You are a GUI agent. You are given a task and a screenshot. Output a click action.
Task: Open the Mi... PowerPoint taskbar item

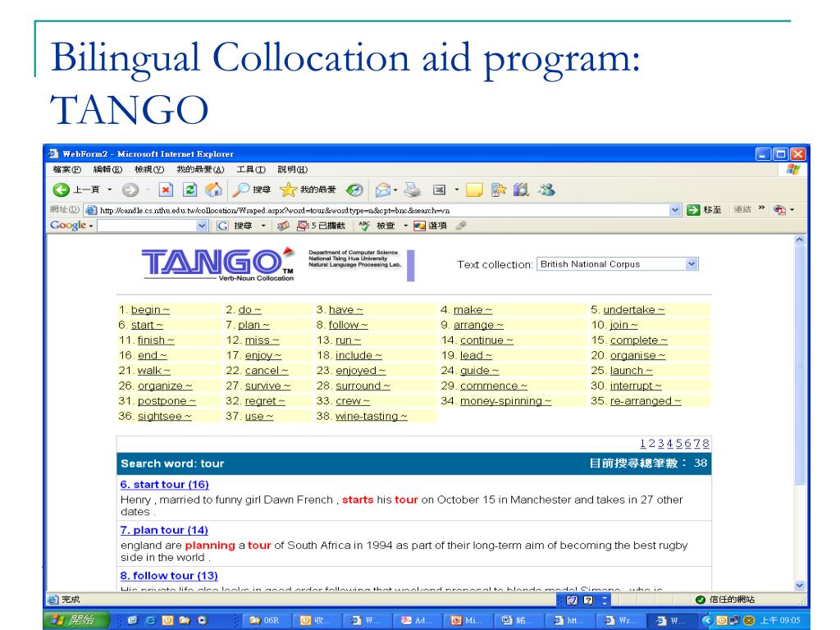pos(467,620)
